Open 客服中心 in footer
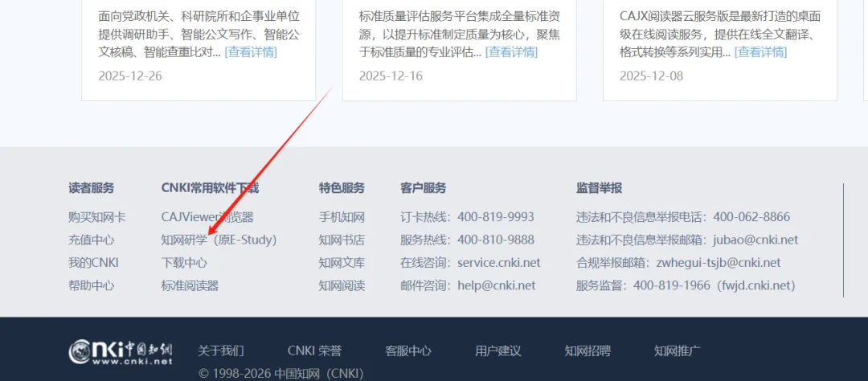The width and height of the screenshot is (868, 381). click(408, 350)
